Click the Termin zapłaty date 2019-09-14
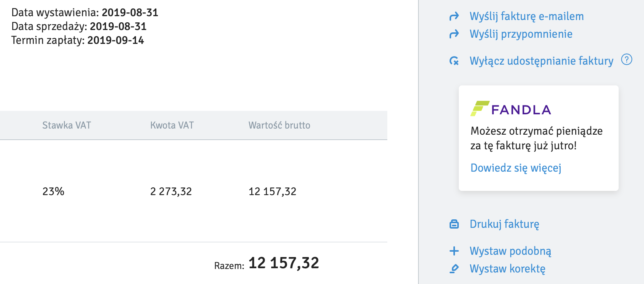Image resolution: width=644 pixels, height=284 pixels. pyautogui.click(x=115, y=40)
